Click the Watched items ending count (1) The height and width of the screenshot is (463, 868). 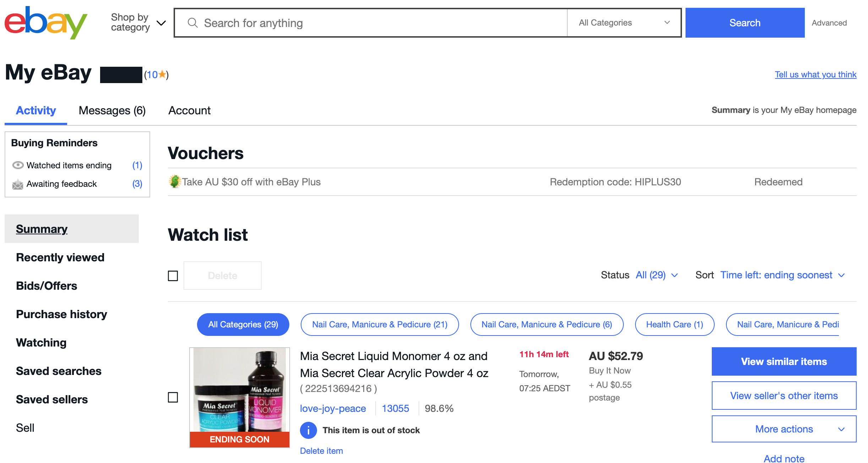pos(137,165)
